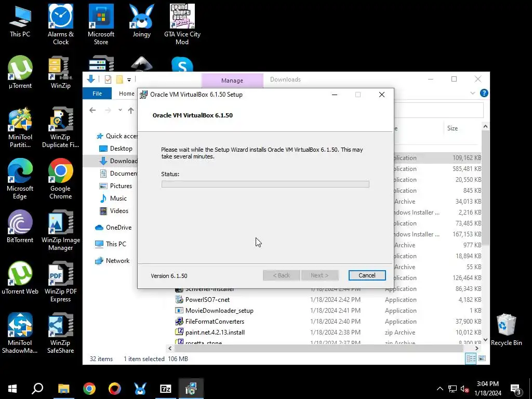Open File Explorer from the taskbar
532x399 pixels.
click(63, 389)
